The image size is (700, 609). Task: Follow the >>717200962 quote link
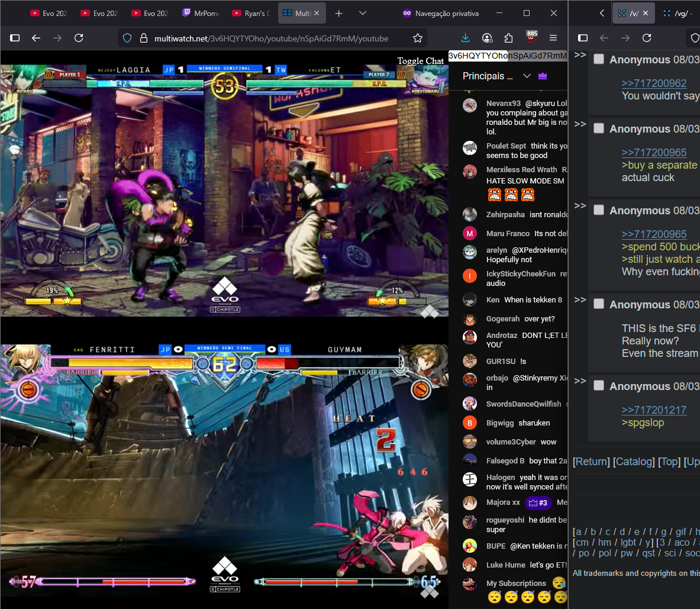[x=654, y=83]
